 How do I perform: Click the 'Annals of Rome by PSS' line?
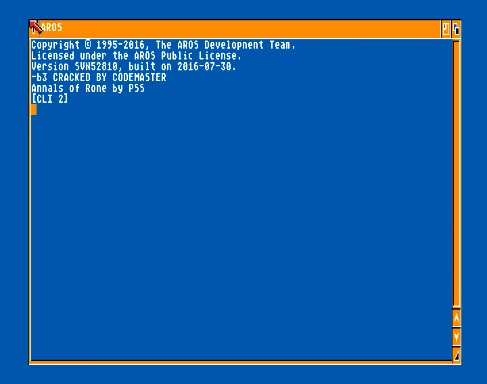(88, 88)
